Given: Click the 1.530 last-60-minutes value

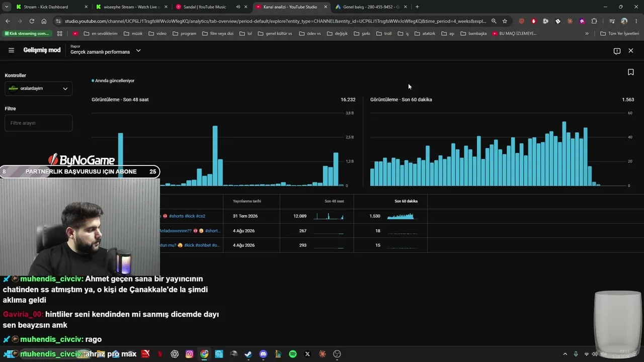Looking at the screenshot, I should pyautogui.click(x=375, y=216).
